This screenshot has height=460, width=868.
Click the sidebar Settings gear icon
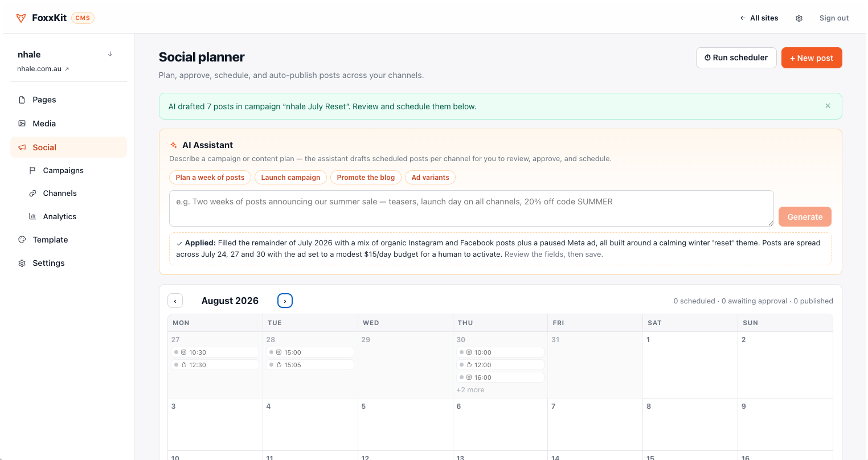[22, 263]
